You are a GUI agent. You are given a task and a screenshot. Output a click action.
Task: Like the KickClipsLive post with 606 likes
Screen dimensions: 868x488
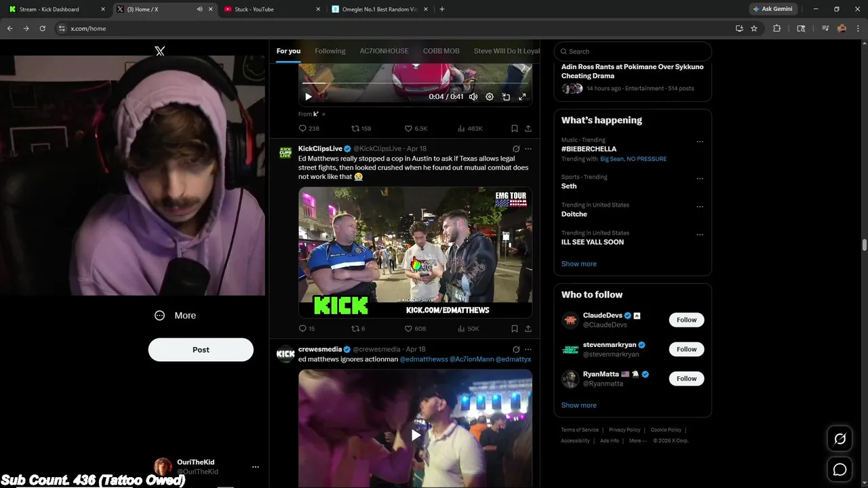(415, 329)
